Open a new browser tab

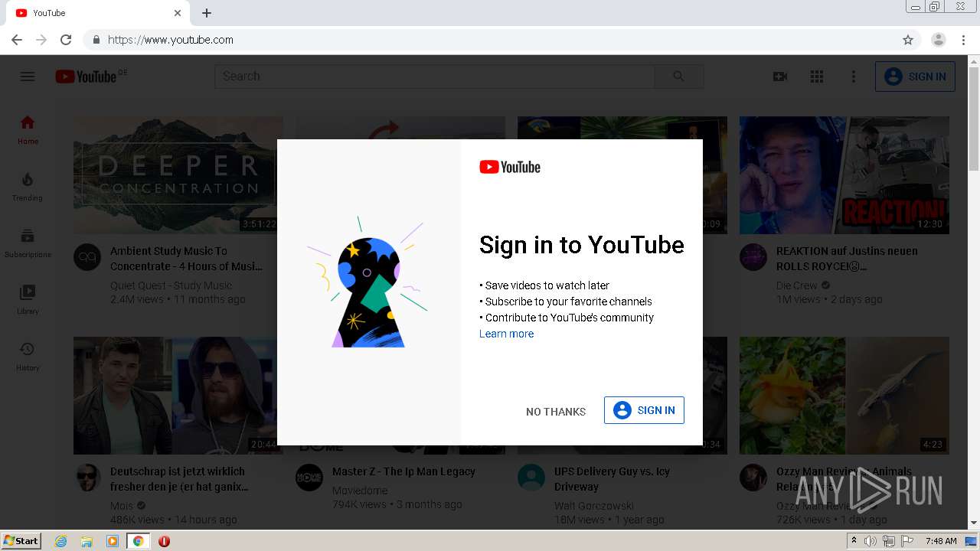pos(207,13)
